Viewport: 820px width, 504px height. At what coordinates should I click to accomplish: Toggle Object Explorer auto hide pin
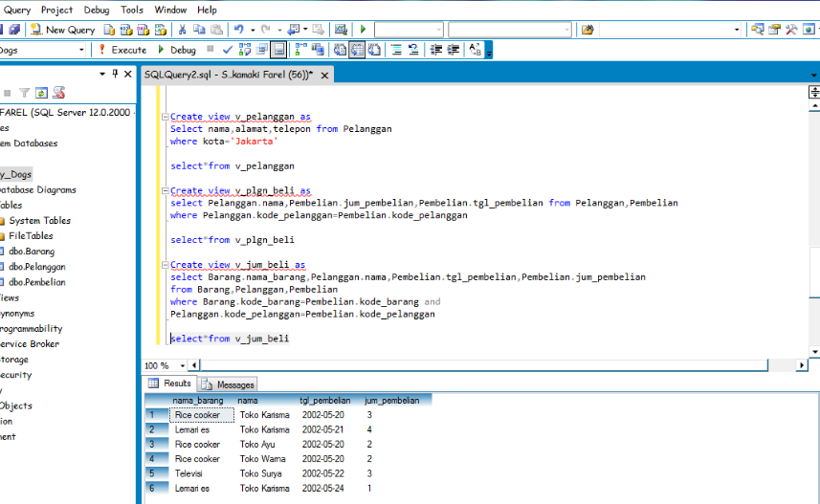(x=115, y=75)
